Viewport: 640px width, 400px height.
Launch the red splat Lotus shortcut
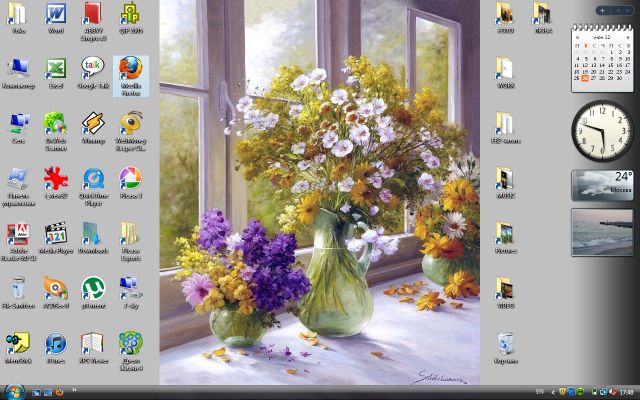pos(56,183)
